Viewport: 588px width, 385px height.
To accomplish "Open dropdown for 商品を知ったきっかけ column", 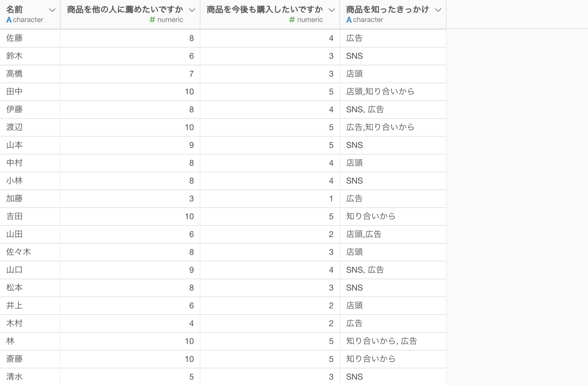I will pyautogui.click(x=438, y=10).
